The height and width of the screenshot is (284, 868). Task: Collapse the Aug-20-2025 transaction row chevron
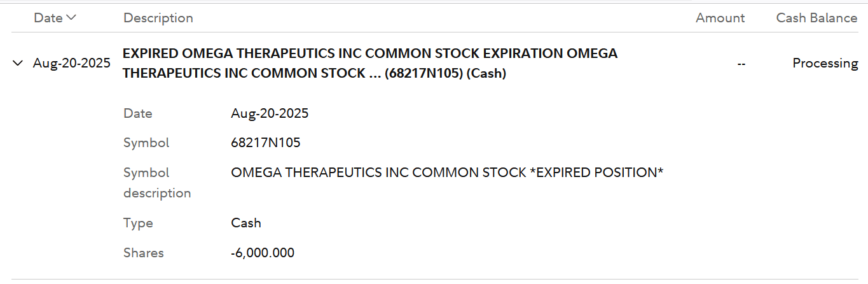tap(18, 63)
